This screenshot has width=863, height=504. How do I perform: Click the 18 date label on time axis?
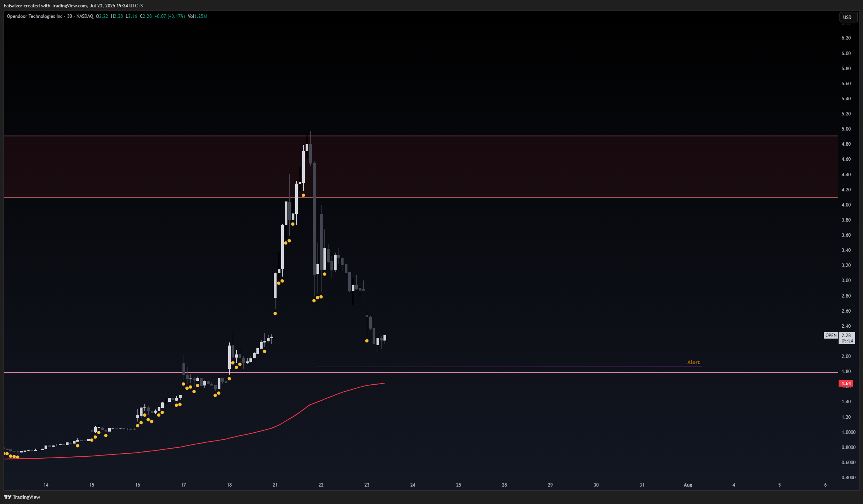(x=229, y=485)
